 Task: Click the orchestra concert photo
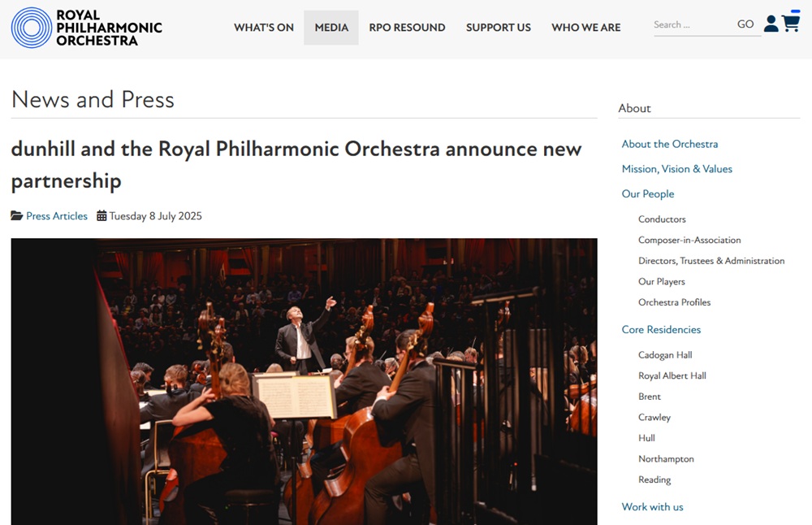pos(304,381)
